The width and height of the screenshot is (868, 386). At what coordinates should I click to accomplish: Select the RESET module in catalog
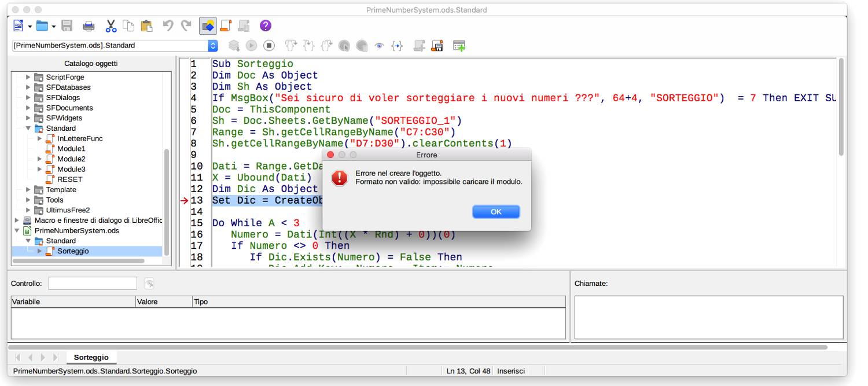click(x=69, y=179)
